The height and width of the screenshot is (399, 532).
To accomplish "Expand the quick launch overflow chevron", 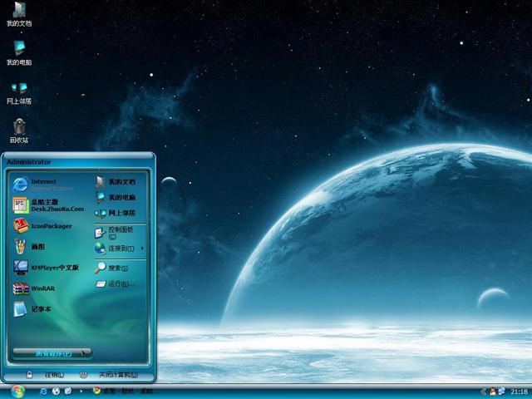I will (x=81, y=392).
